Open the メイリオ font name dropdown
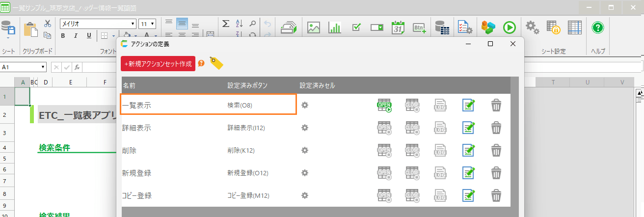 click(x=133, y=24)
